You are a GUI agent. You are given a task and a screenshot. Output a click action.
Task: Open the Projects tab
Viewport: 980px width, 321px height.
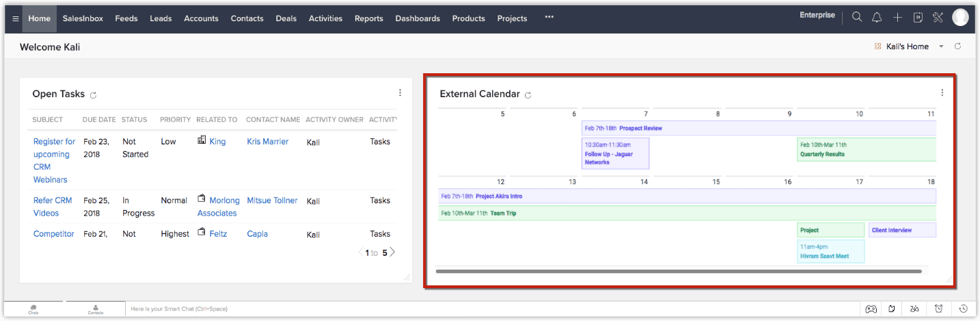tap(513, 18)
